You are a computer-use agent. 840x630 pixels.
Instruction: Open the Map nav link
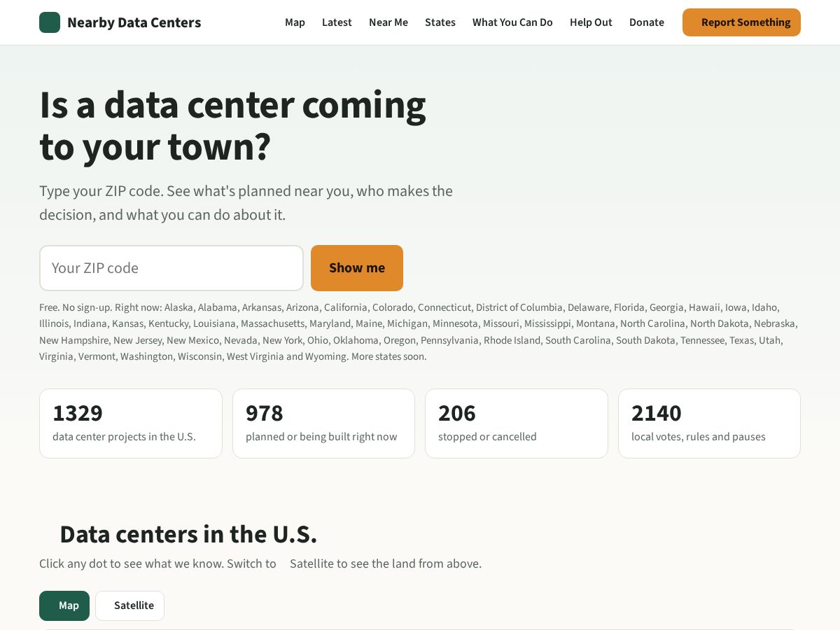tap(295, 22)
